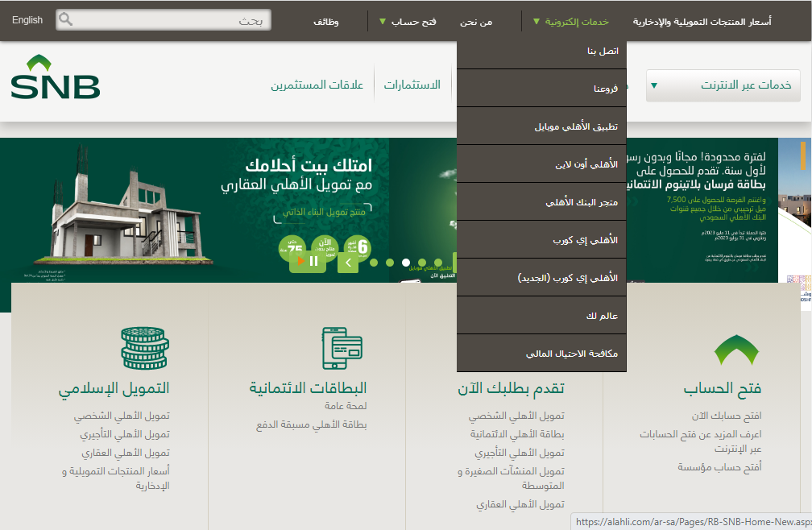Open the الاستثمارات navigation tab

[412, 85]
